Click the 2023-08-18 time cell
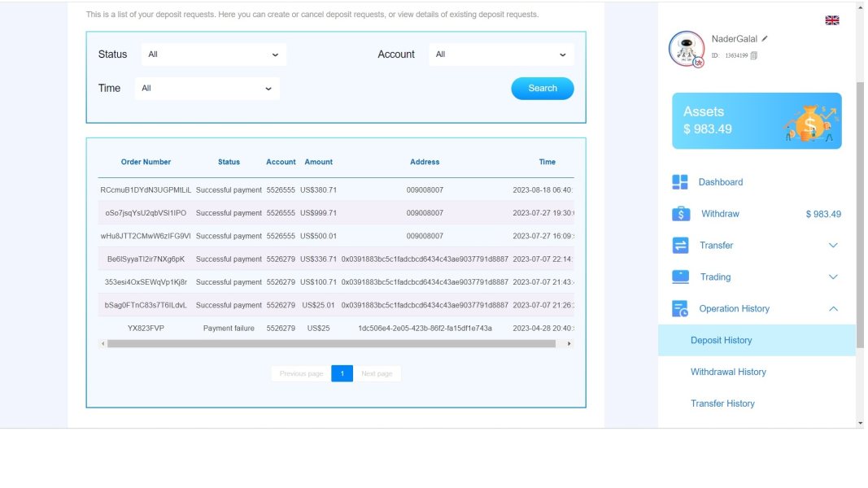 [543, 190]
